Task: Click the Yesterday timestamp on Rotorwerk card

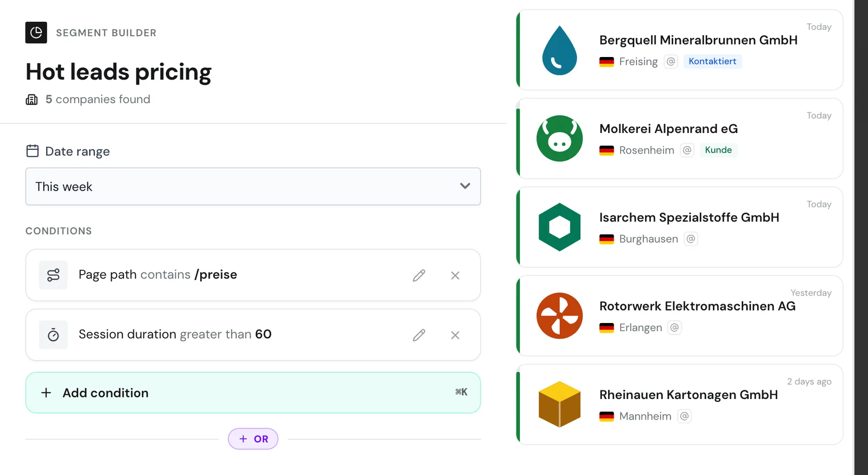Action: pyautogui.click(x=810, y=293)
